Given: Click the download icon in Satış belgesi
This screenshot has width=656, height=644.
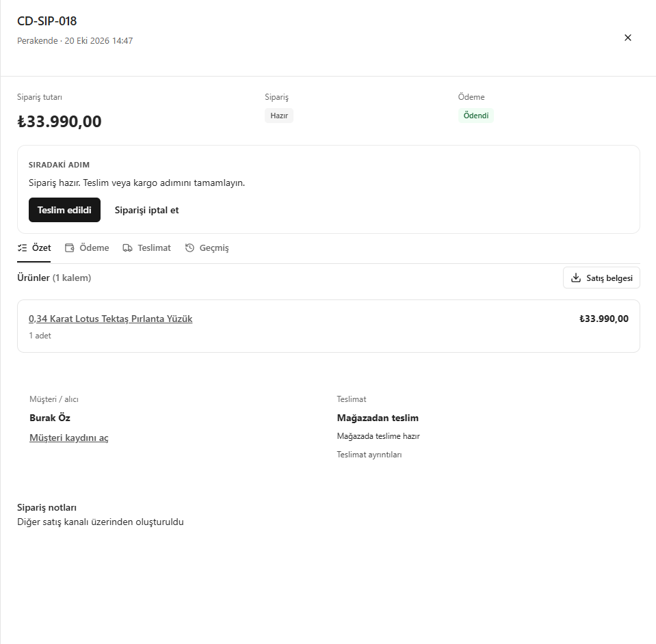Looking at the screenshot, I should click(x=576, y=278).
